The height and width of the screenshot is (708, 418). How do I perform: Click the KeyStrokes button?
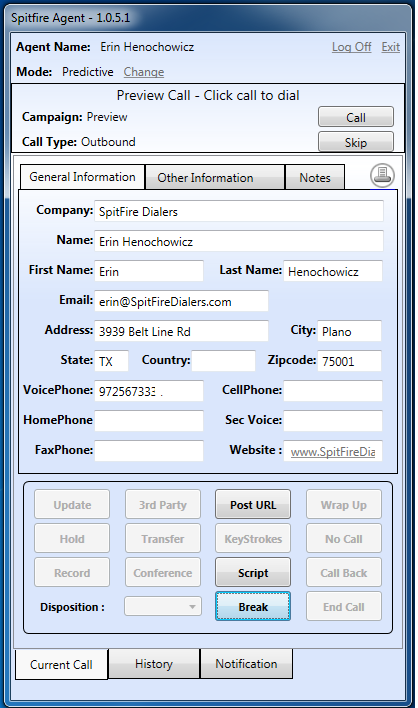pos(253,538)
